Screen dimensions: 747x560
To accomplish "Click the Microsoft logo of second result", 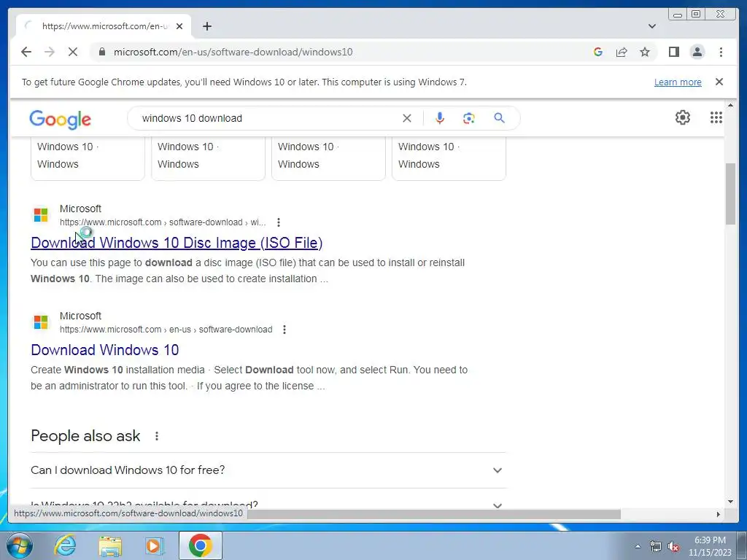I will tap(41, 322).
